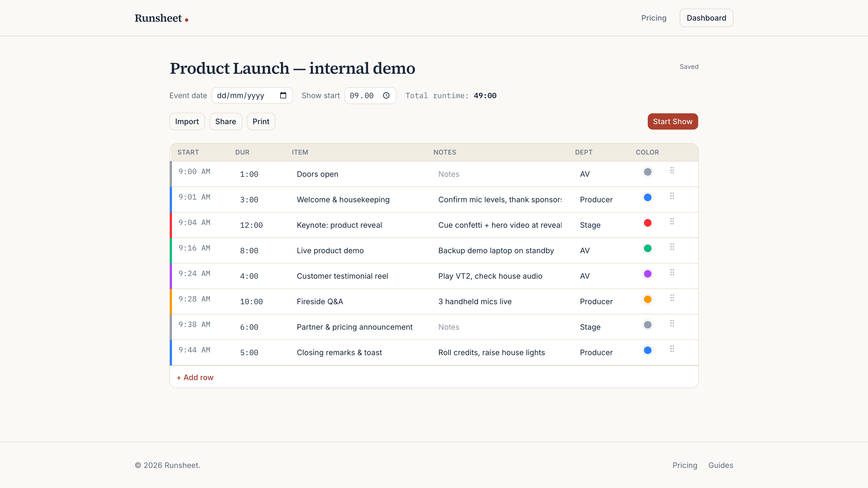Screen dimensions: 868x488
Task: Open gray color swatch for Partner & pricing announcement
Action: [x=648, y=325]
